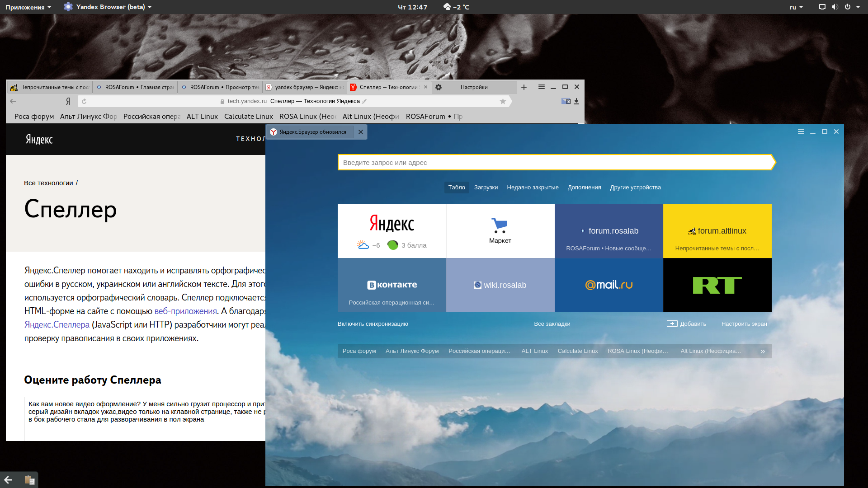
Task: Open the system volume icon in the top bar
Action: click(835, 7)
